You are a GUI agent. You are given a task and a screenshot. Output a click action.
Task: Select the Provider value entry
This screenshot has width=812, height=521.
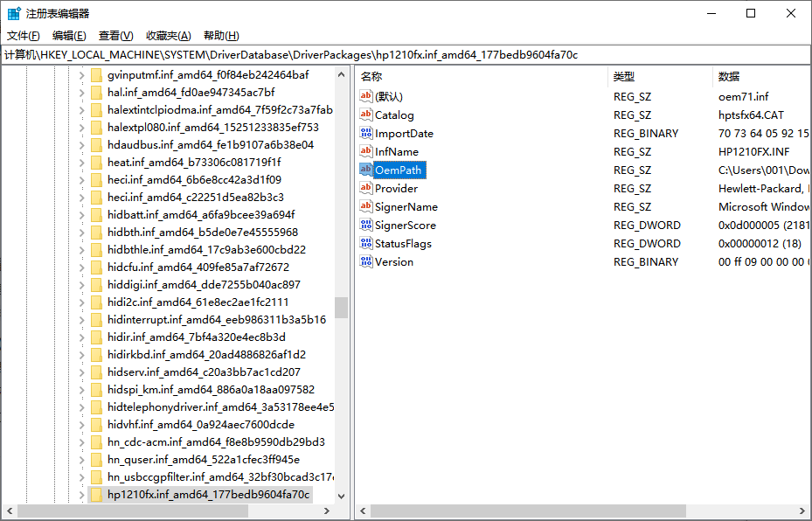(x=396, y=188)
